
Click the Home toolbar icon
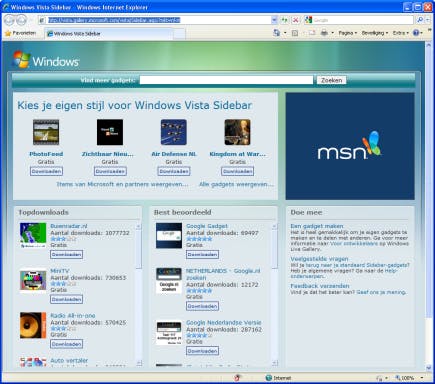click(277, 33)
